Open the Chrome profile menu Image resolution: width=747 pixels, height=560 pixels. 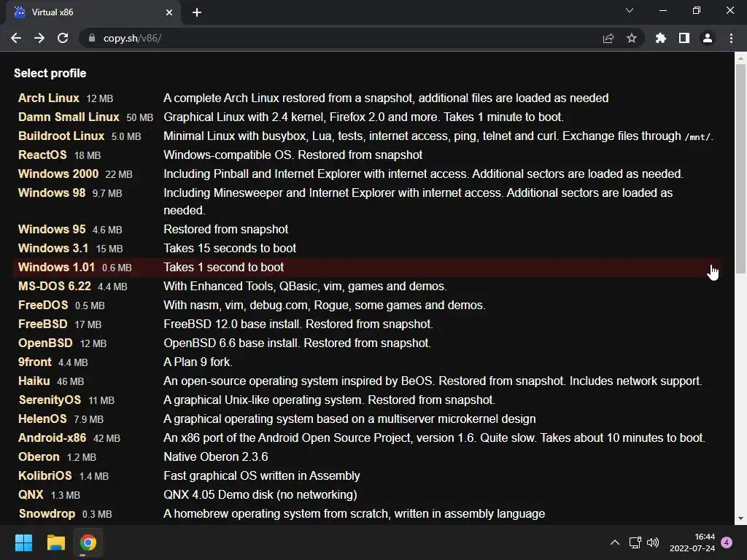coord(708,38)
